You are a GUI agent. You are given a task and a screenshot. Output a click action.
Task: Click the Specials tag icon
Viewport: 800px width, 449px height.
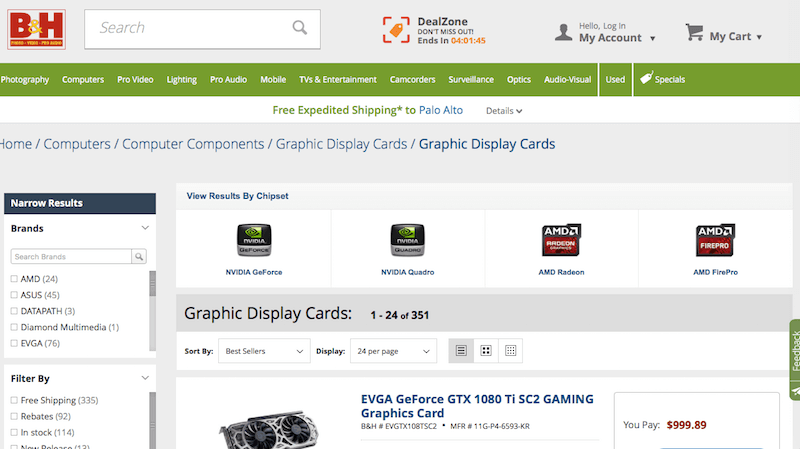coord(646,78)
